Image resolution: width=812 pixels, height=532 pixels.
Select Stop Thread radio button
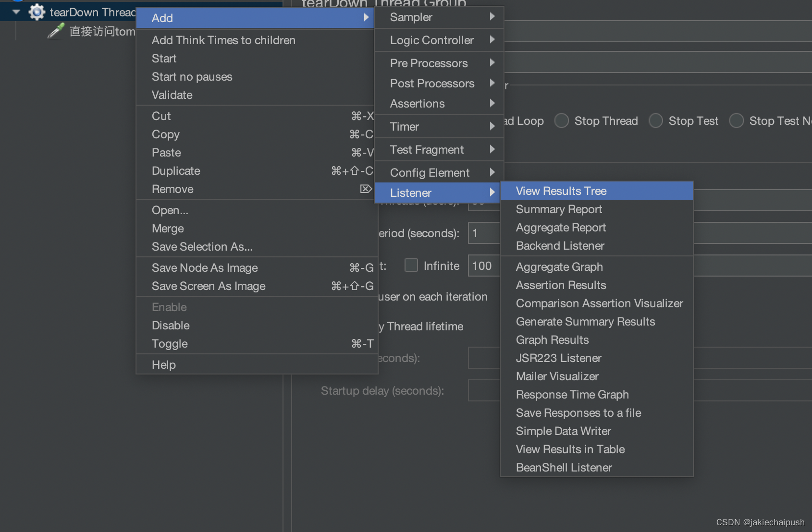(x=562, y=121)
